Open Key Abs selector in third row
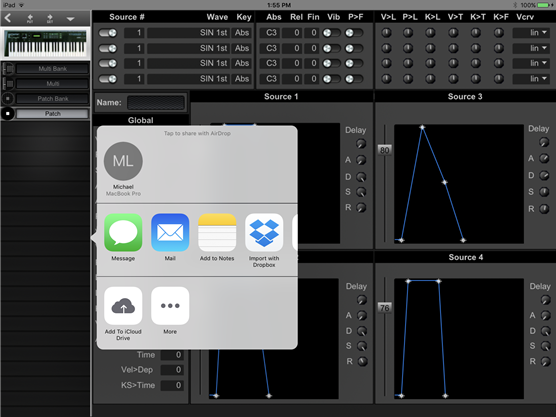This screenshot has width=556, height=417. click(241, 63)
